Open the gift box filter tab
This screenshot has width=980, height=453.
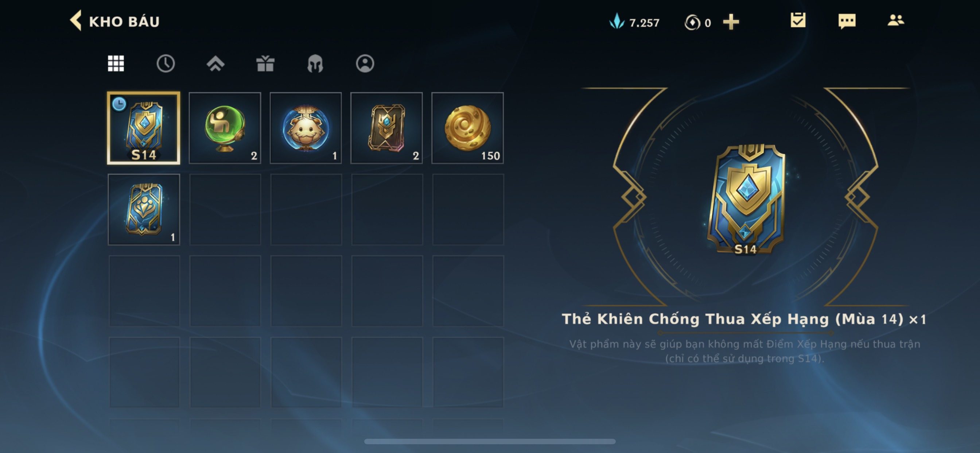(265, 63)
